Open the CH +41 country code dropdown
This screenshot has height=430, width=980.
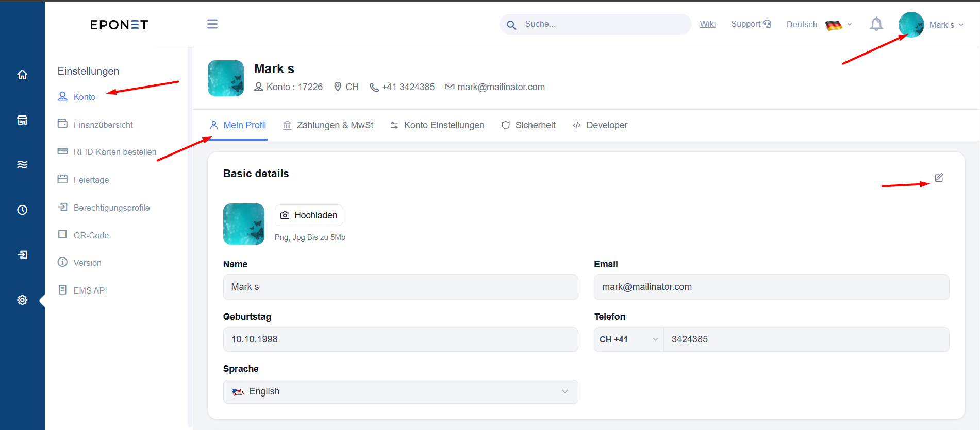pos(629,339)
